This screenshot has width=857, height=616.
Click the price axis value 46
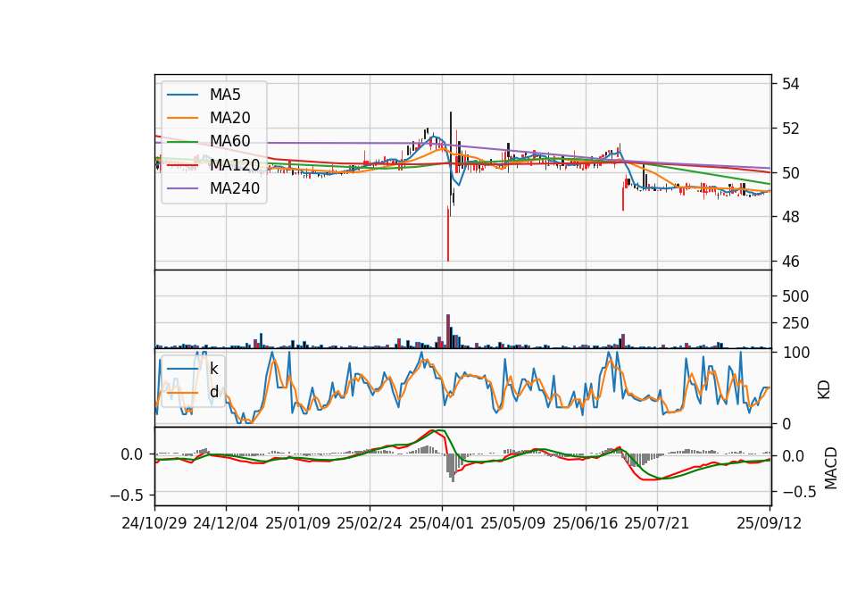[x=790, y=262]
